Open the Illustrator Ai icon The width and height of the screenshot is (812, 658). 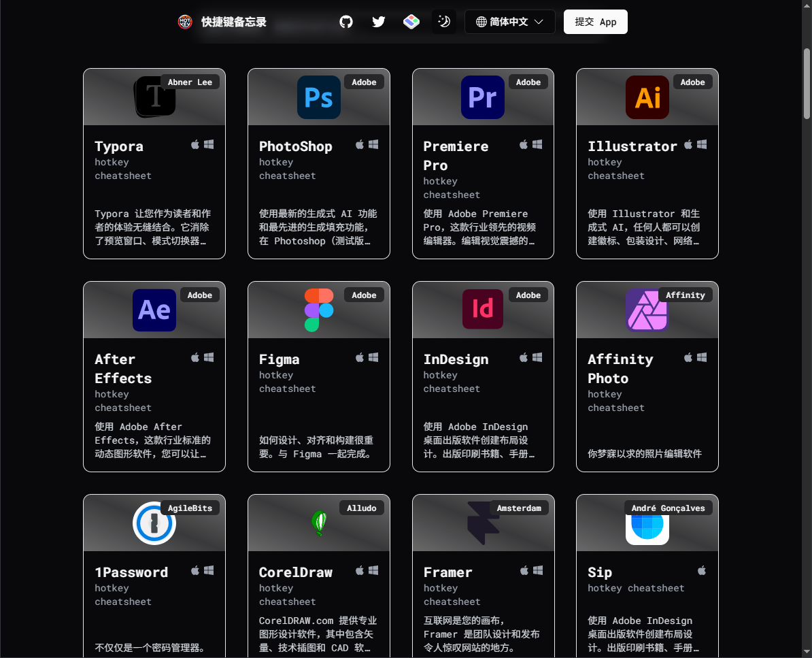(647, 97)
